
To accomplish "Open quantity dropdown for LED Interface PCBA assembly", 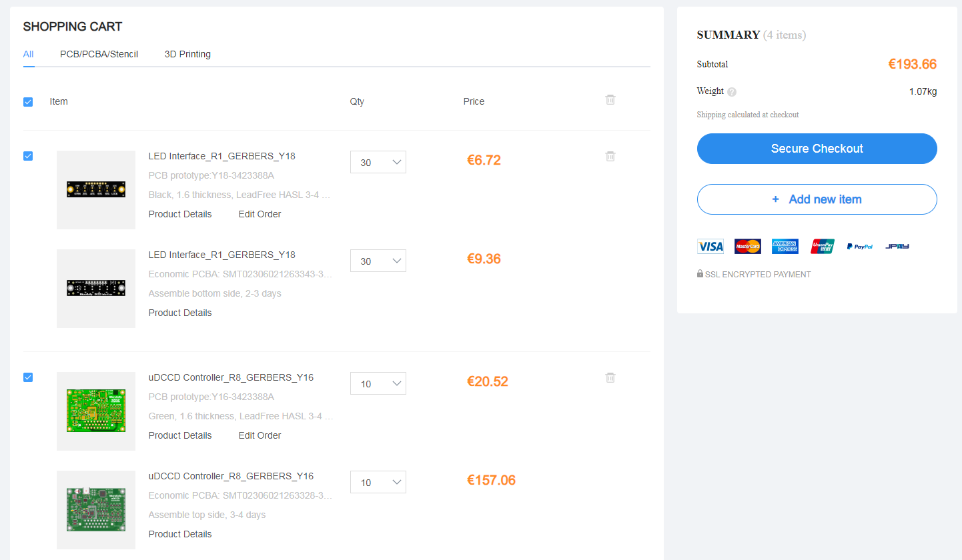I will pos(378,261).
